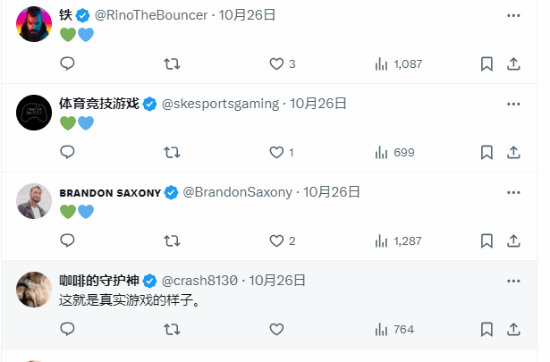View analytics showing 764 views
Viewport: 550px width, 362px height.
point(394,329)
